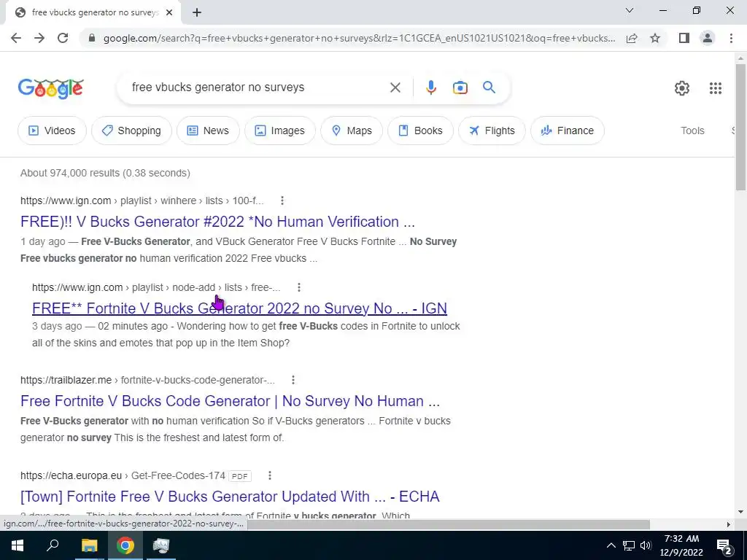Open options for echa.europa.eu result
747x560 pixels.
(x=270, y=475)
